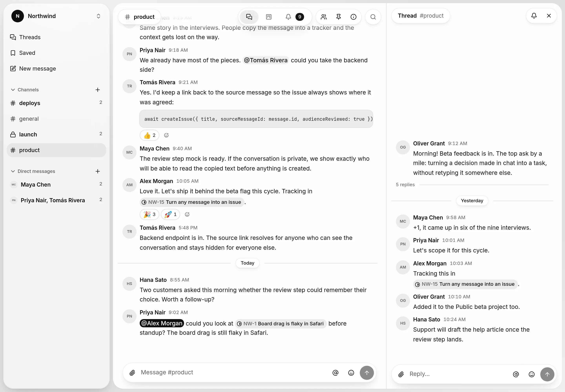The height and width of the screenshot is (392, 565).
Task: Open pinned messages icon
Action: point(339,17)
